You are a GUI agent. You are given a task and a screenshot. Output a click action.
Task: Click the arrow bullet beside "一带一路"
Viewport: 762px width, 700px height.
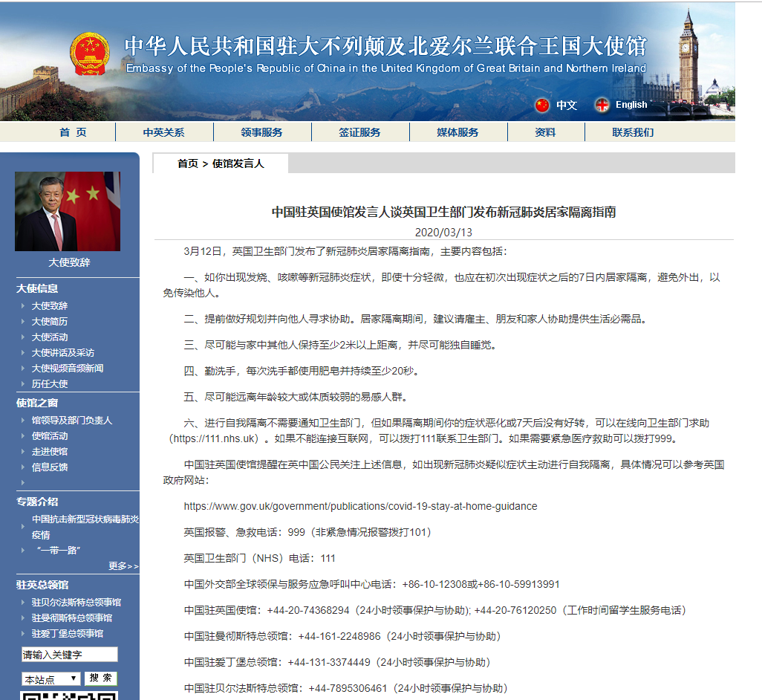[x=24, y=551]
